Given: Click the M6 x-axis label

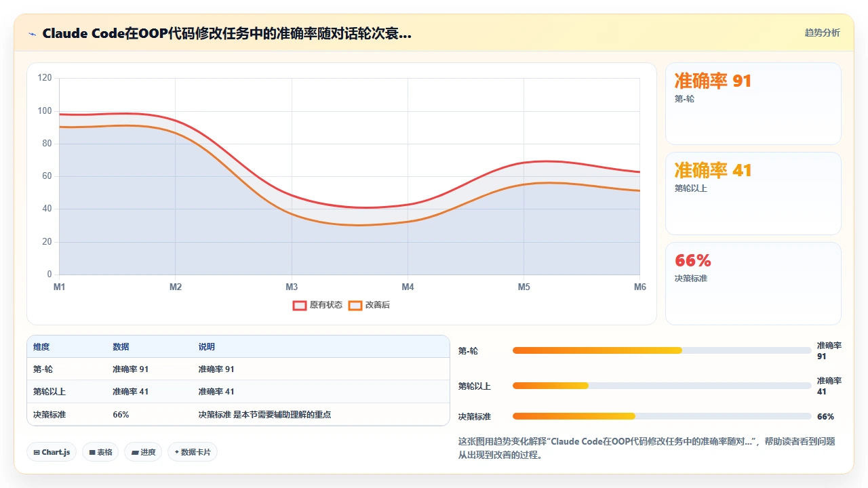Looking at the screenshot, I should point(640,287).
